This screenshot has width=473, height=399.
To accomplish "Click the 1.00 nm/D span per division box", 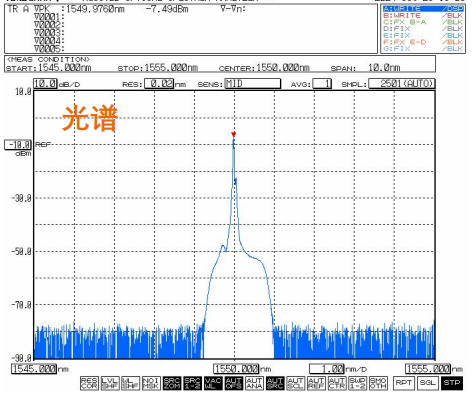I will (x=327, y=369).
